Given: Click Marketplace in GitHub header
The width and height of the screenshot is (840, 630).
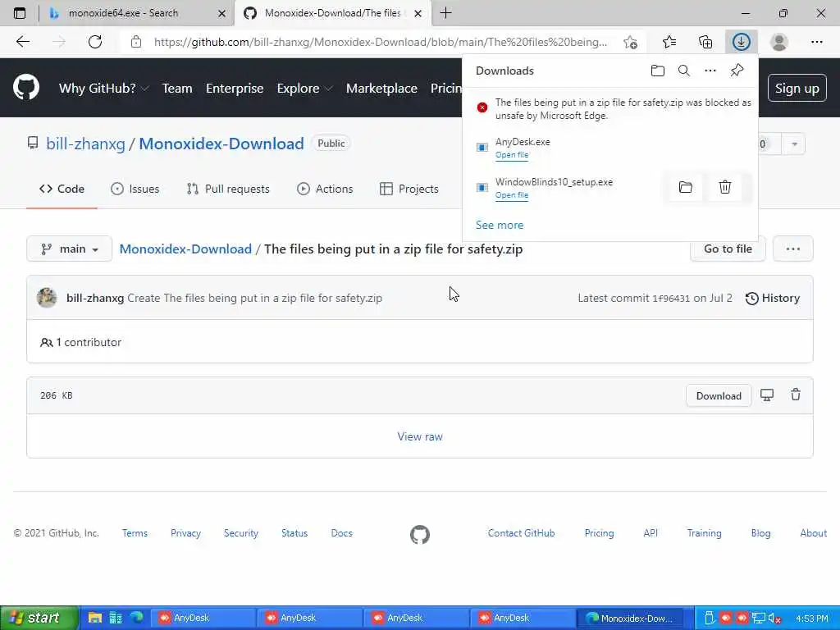Looking at the screenshot, I should pyautogui.click(x=381, y=88).
